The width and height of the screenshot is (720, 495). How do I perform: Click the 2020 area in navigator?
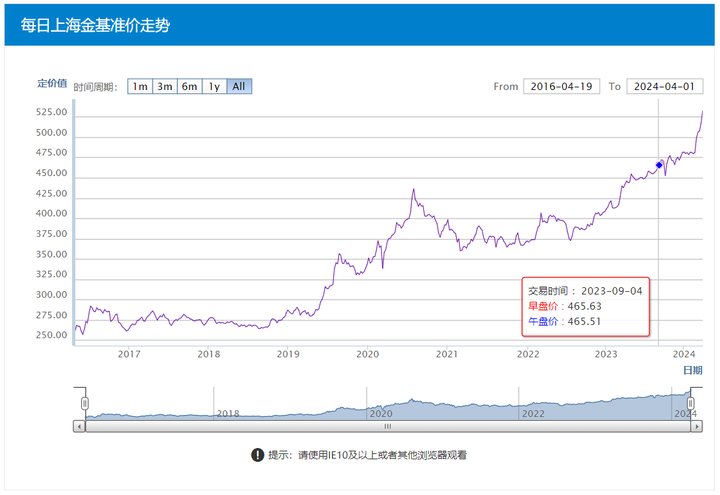(x=380, y=408)
